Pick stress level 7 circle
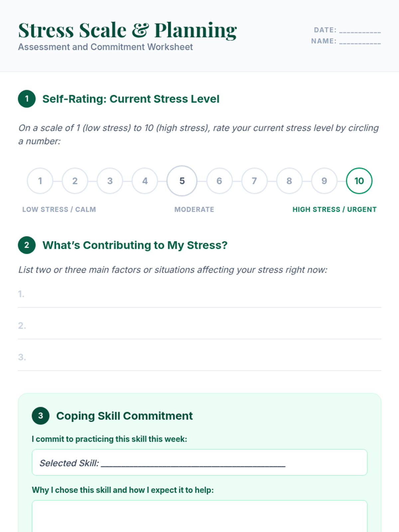Image resolution: width=399 pixels, height=532 pixels. (254, 181)
